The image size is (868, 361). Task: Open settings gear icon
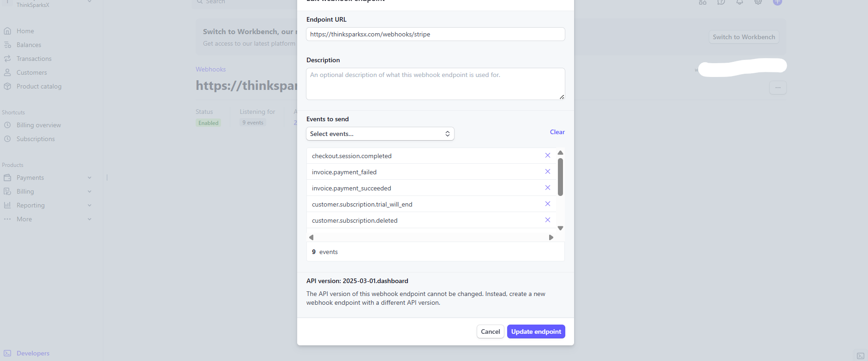click(x=758, y=2)
